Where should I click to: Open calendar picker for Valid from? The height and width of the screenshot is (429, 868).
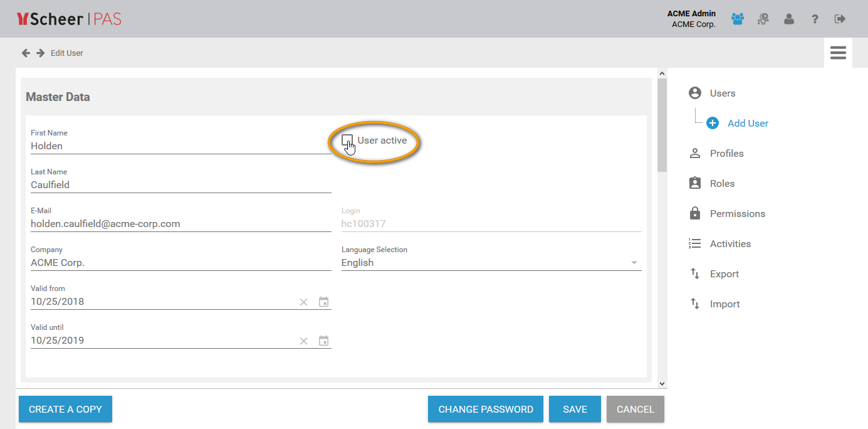324,302
